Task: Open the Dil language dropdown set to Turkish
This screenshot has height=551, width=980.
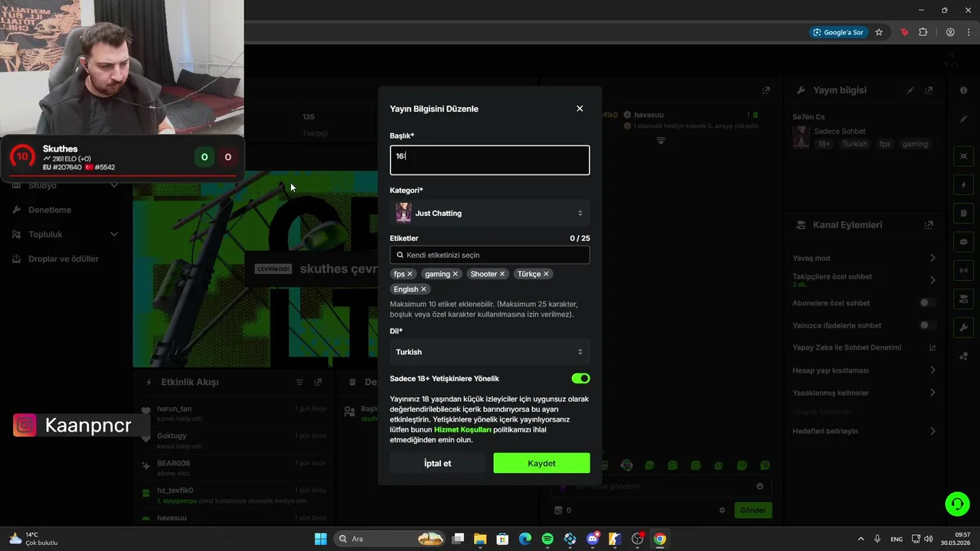Action: click(490, 352)
